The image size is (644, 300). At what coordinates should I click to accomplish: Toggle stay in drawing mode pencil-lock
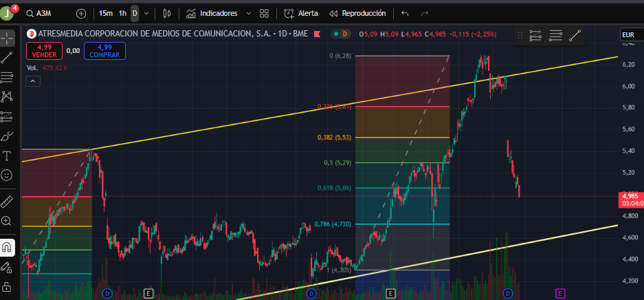[x=7, y=268]
